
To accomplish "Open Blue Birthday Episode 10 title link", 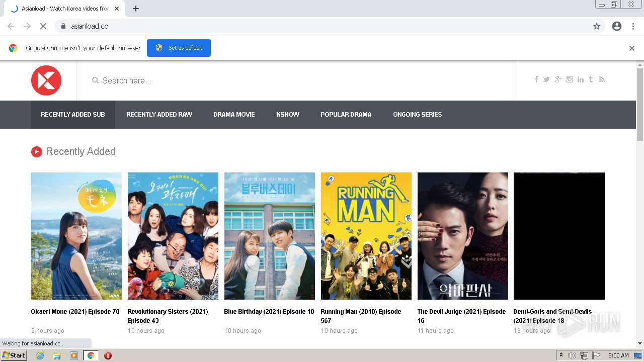I will (269, 312).
